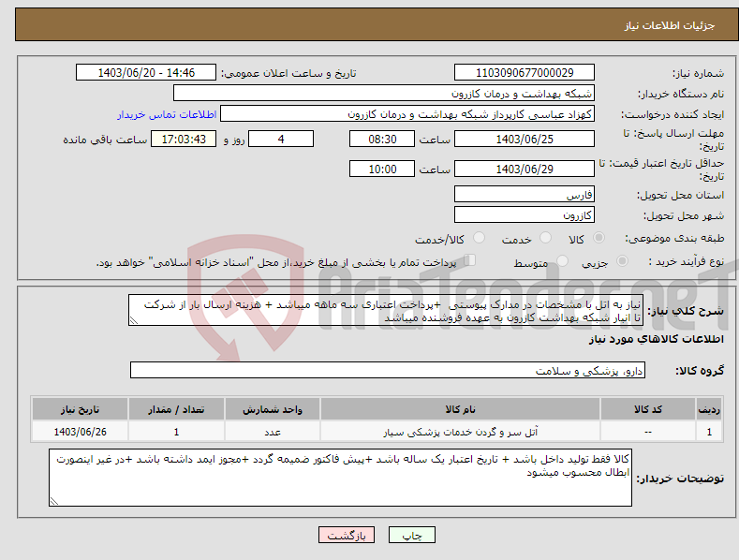Click the اطلاعات کالاهای مورد نیاز section heading
Image resolution: width=739 pixels, height=560 pixels.
(x=656, y=339)
